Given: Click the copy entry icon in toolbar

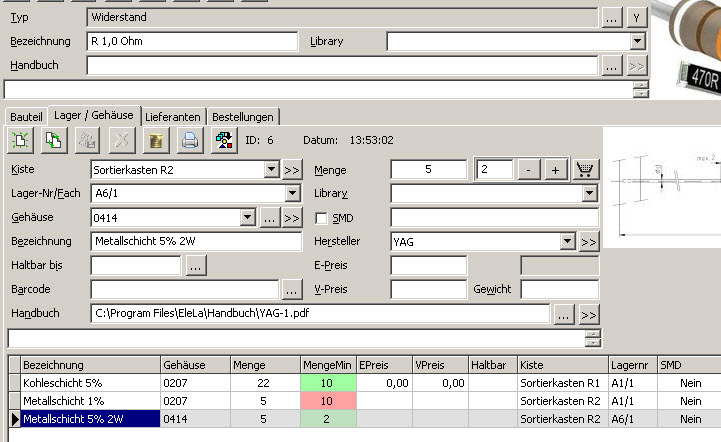Looking at the screenshot, I should click(55, 141).
